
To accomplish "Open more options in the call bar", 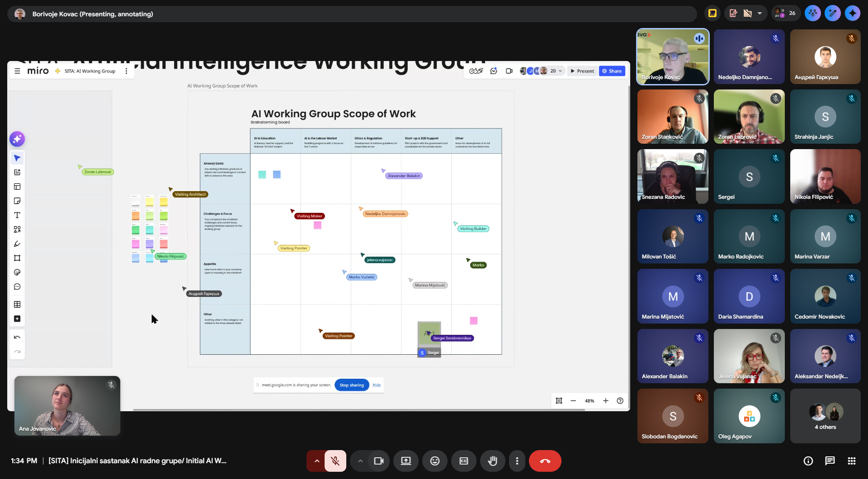I will [x=517, y=461].
